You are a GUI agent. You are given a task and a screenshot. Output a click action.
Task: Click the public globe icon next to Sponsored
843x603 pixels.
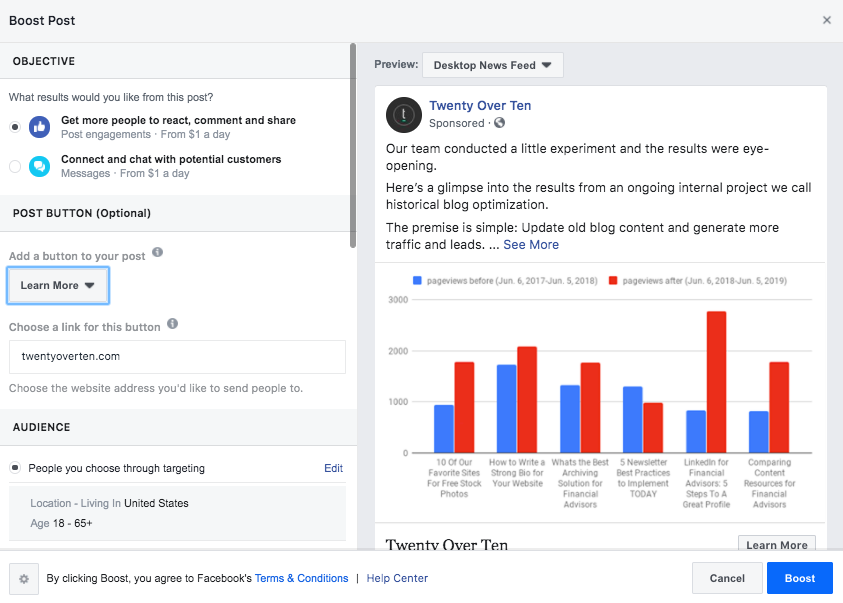pyautogui.click(x=499, y=124)
